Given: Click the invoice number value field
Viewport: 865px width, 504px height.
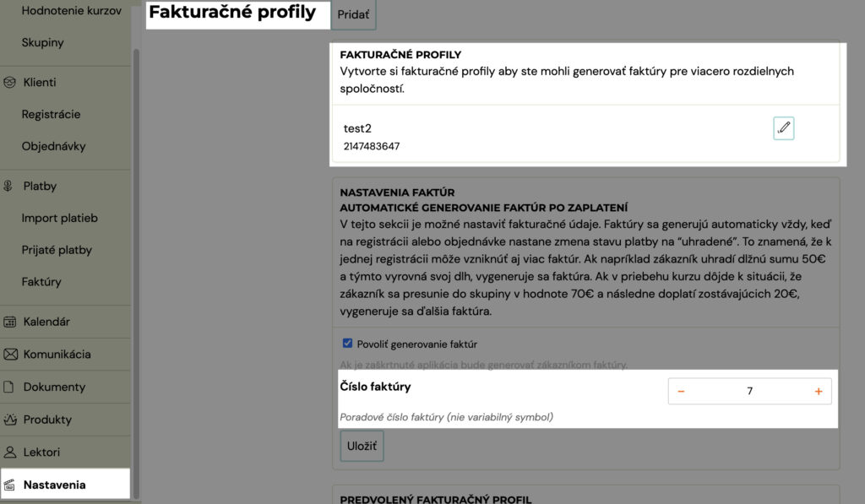Looking at the screenshot, I should (x=750, y=392).
